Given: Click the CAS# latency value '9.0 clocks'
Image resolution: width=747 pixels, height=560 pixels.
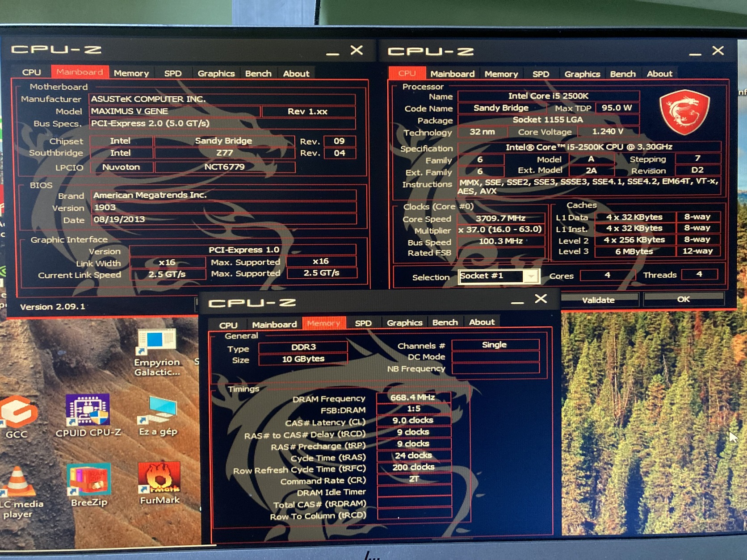Looking at the screenshot, I should pyautogui.click(x=413, y=421).
